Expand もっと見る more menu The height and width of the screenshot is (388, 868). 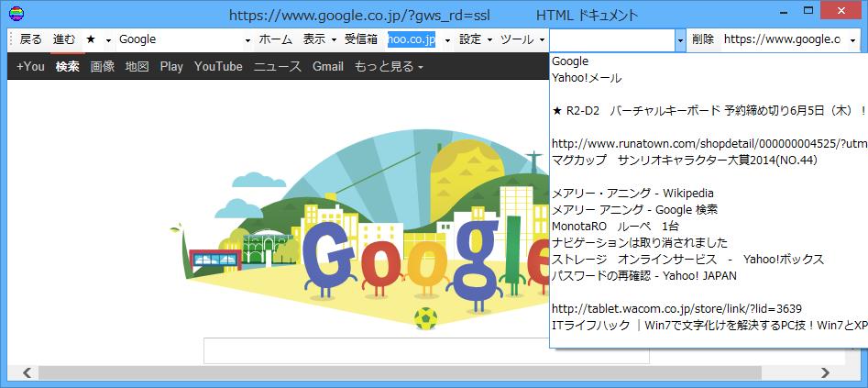[390, 67]
